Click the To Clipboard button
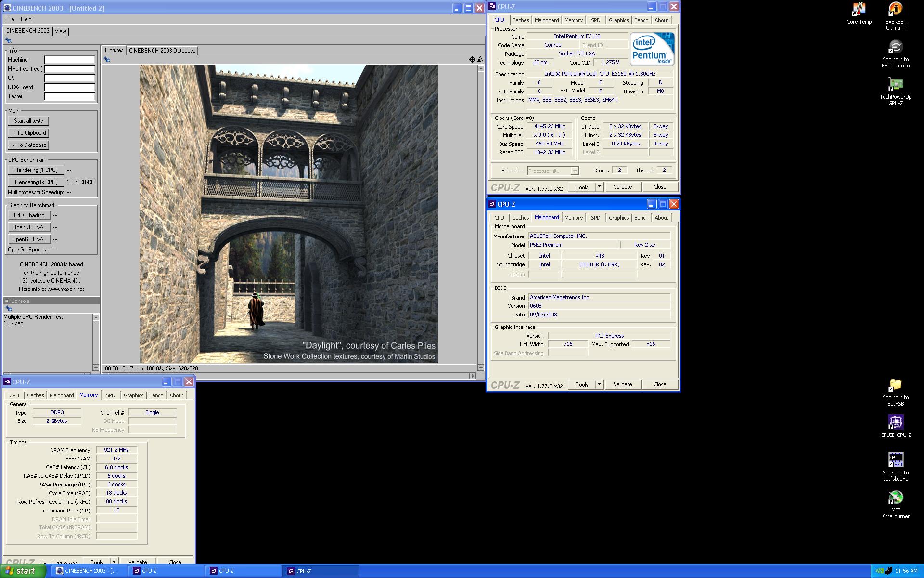Screen dimensions: 924x578 [28, 133]
